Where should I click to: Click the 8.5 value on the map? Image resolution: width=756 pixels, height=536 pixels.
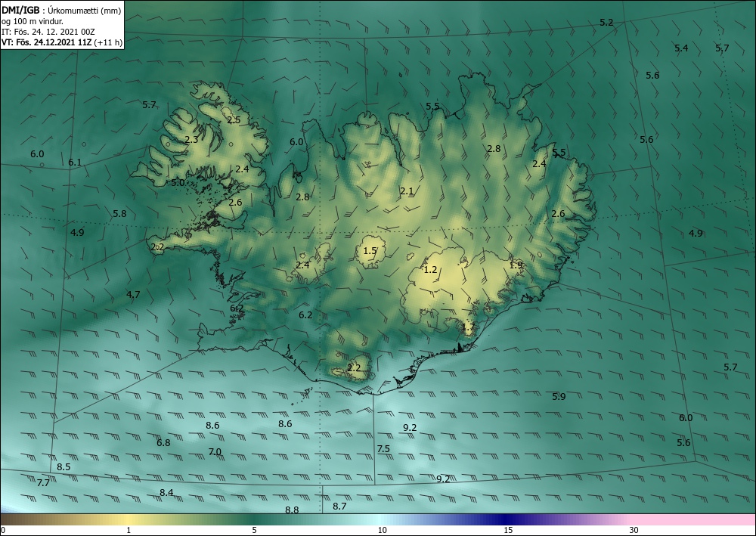64,466
